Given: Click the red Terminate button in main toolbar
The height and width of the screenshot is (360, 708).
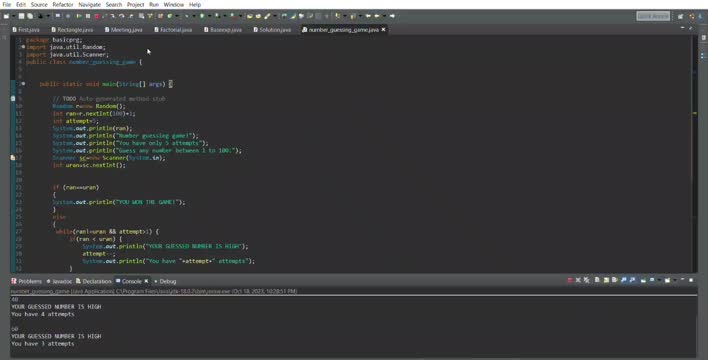Looking at the screenshot, I should click(x=97, y=16).
